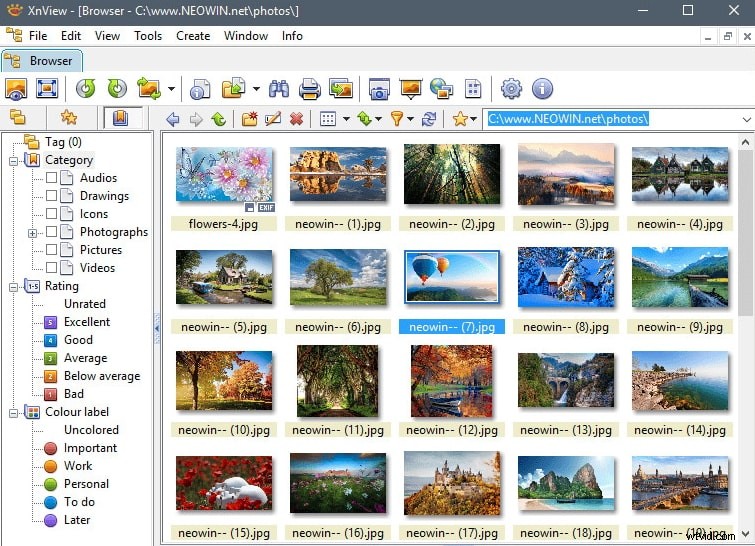755x546 pixels.
Task: Open the sort order dropdown arrow
Action: (x=378, y=119)
